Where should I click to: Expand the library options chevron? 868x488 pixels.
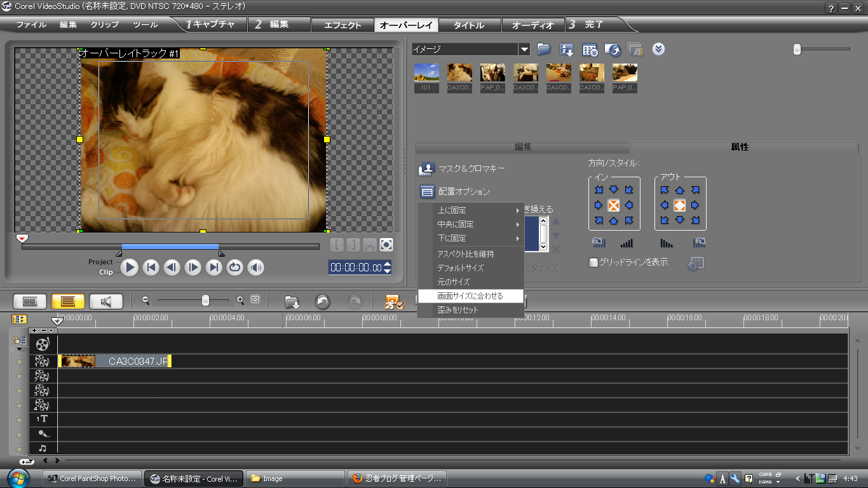pyautogui.click(x=658, y=50)
